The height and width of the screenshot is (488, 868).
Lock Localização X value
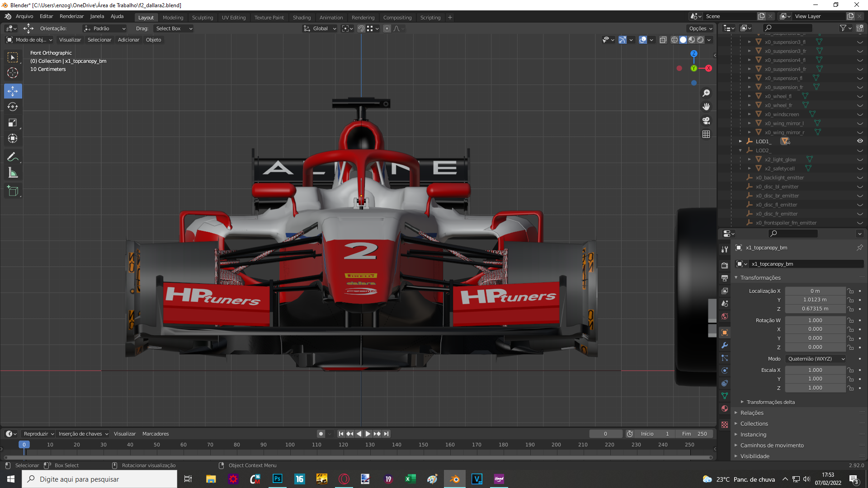tap(850, 291)
